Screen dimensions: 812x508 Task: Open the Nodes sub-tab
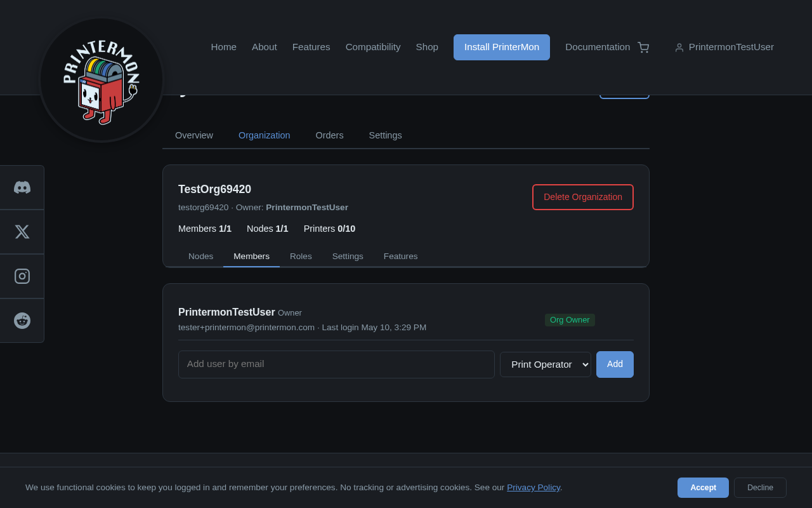(201, 257)
